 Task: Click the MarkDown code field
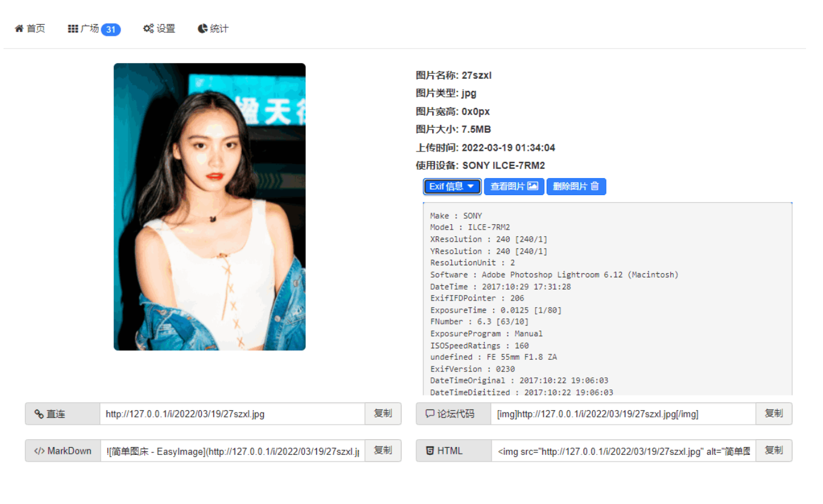pos(232,451)
